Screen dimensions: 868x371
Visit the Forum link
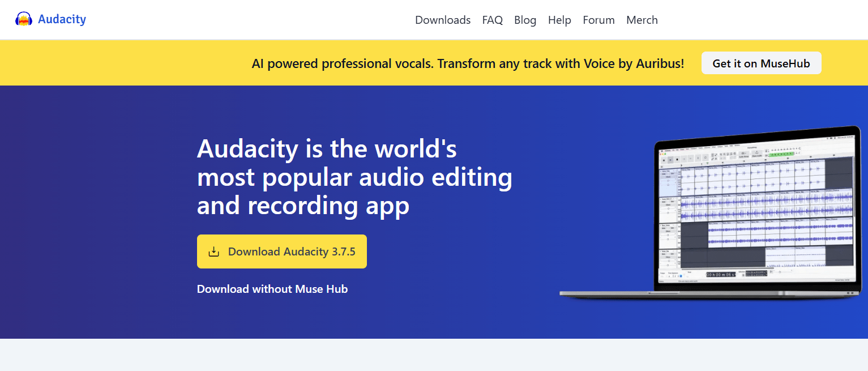(598, 20)
